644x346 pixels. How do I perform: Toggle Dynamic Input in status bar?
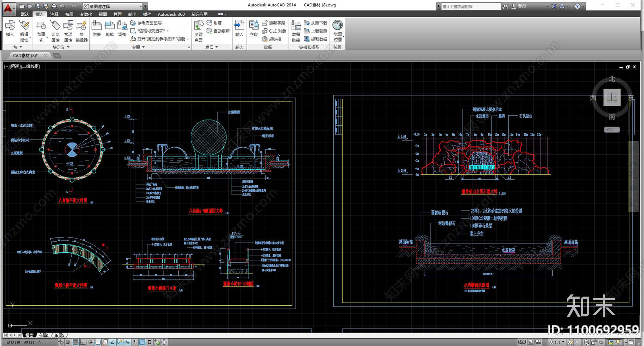(127, 342)
